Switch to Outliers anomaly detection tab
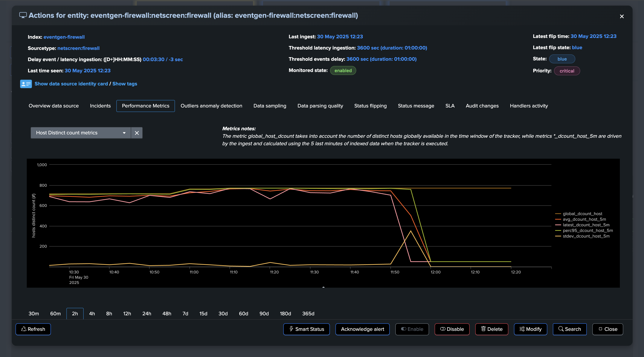The image size is (644, 357). point(211,106)
